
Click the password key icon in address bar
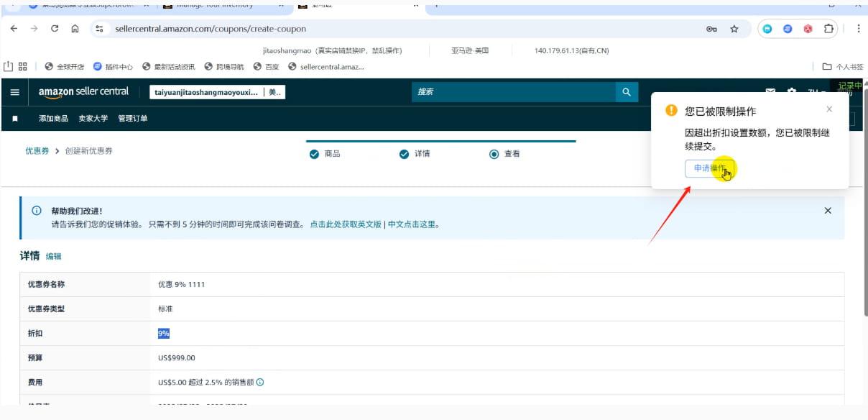(711, 29)
